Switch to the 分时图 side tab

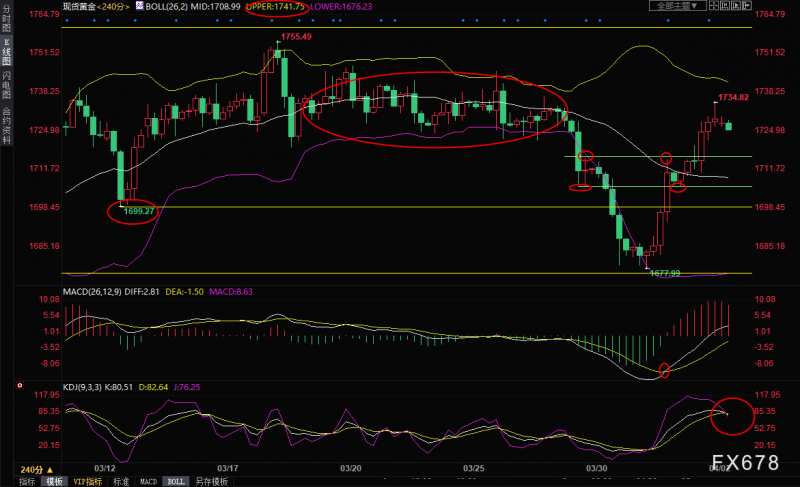pyautogui.click(x=6, y=18)
